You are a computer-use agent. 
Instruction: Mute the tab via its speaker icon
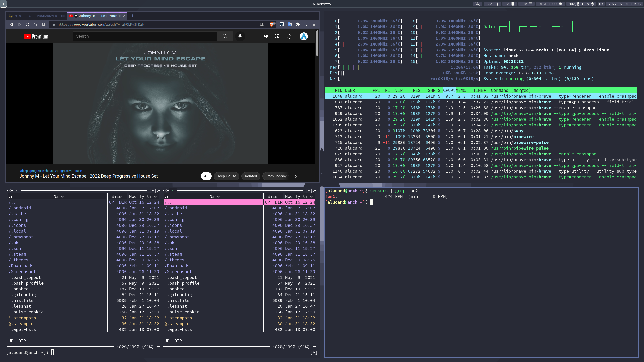click(x=76, y=16)
